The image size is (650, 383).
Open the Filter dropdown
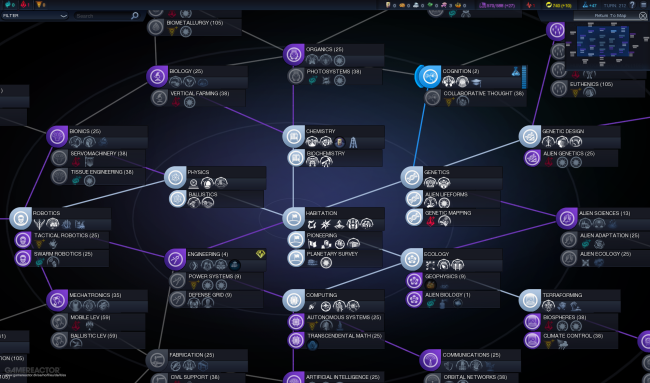click(35, 16)
